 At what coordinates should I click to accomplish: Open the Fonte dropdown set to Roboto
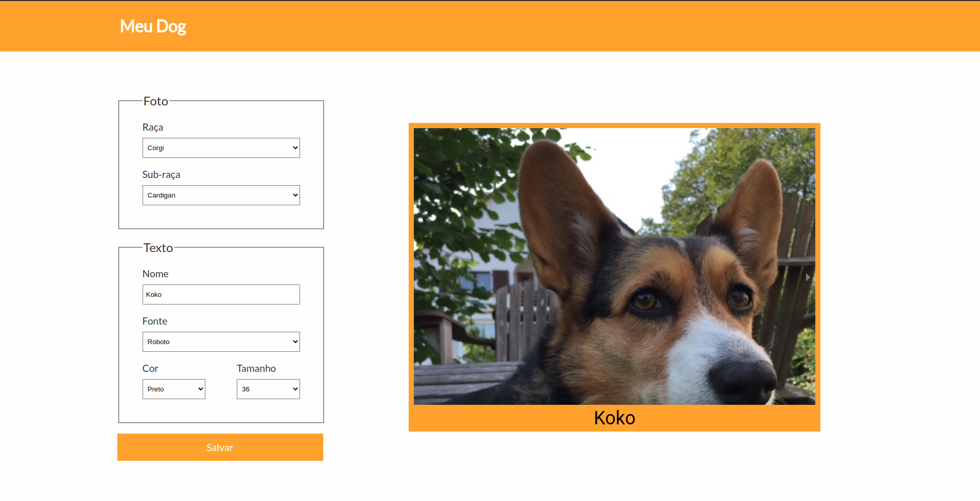[x=221, y=342]
